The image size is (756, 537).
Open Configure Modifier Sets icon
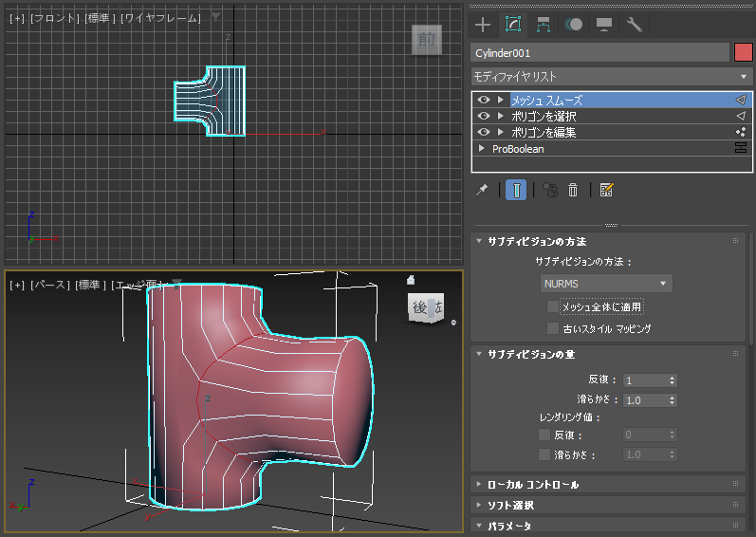pos(606,190)
